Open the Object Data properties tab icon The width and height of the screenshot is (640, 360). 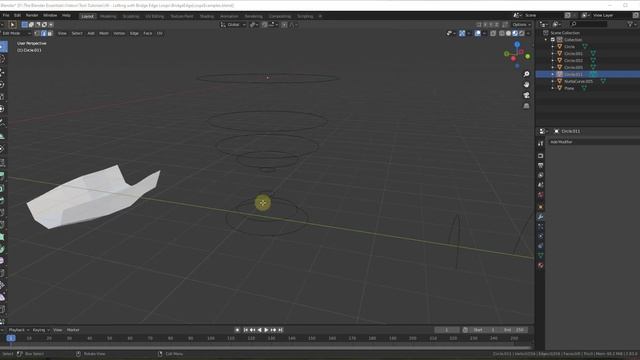click(x=540, y=256)
